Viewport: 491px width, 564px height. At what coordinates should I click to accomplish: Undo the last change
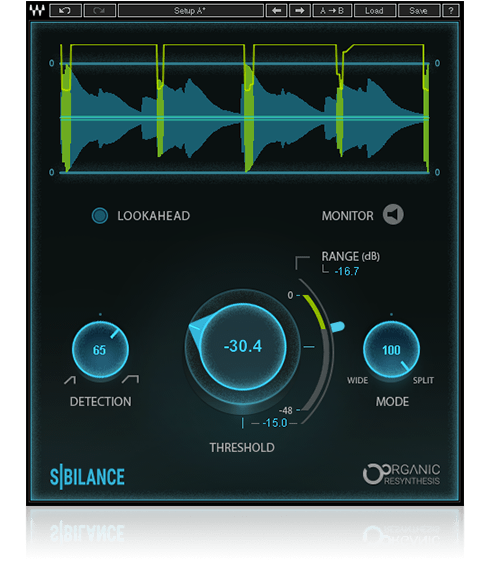pyautogui.click(x=65, y=10)
